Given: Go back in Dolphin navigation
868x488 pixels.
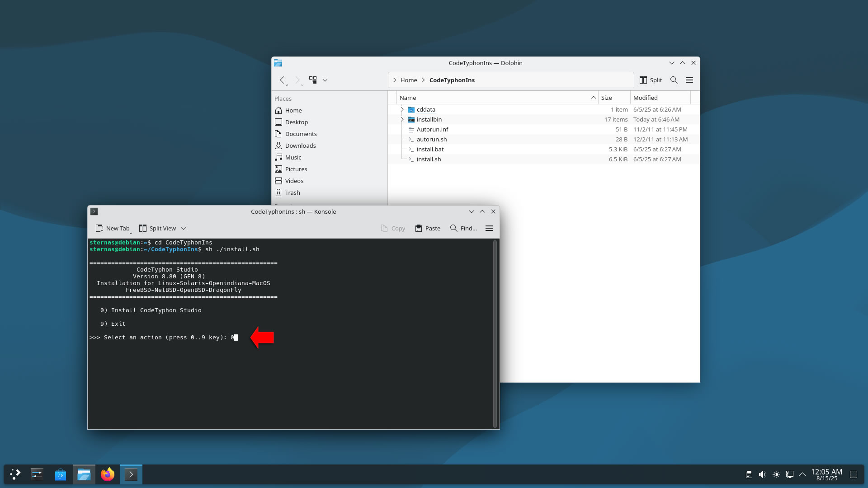Looking at the screenshot, I should pos(282,80).
